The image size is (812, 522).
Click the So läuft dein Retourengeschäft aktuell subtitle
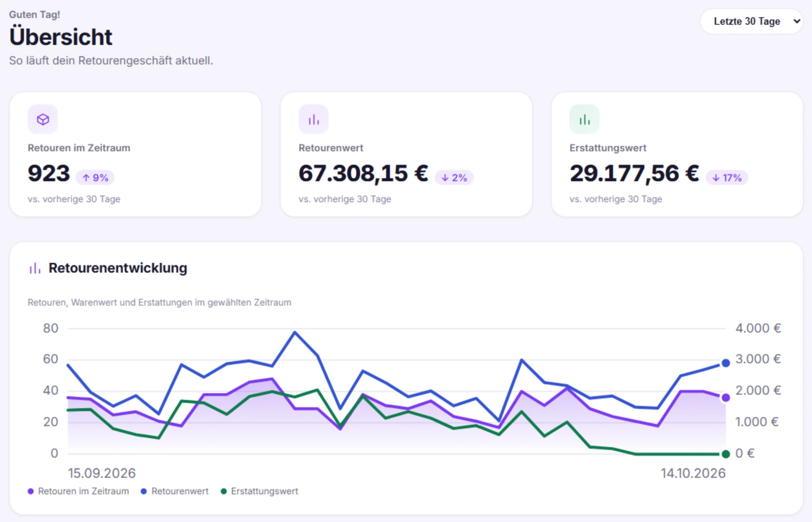111,61
